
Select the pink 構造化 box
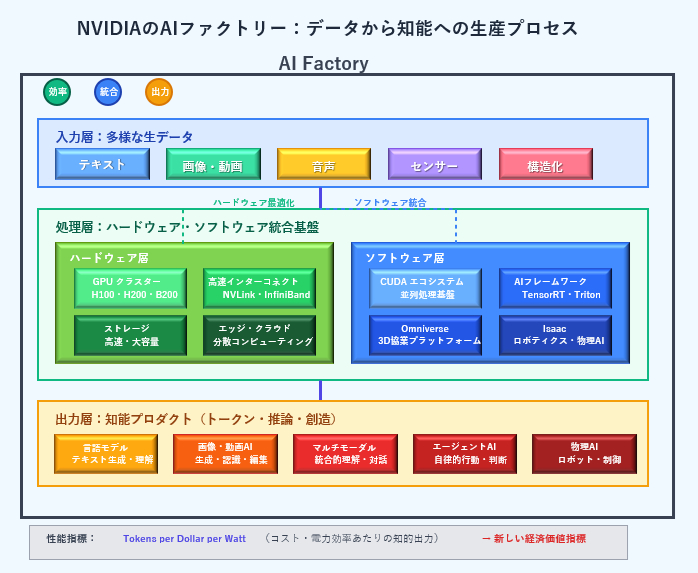click(x=546, y=164)
